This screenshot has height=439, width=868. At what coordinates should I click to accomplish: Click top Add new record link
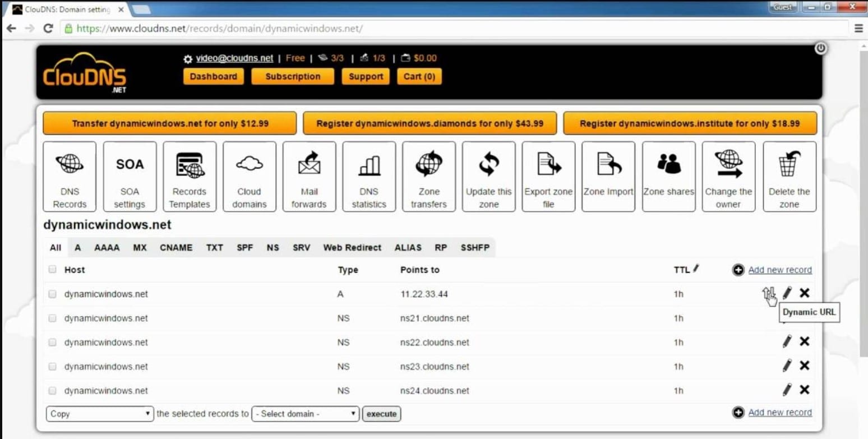779,270
